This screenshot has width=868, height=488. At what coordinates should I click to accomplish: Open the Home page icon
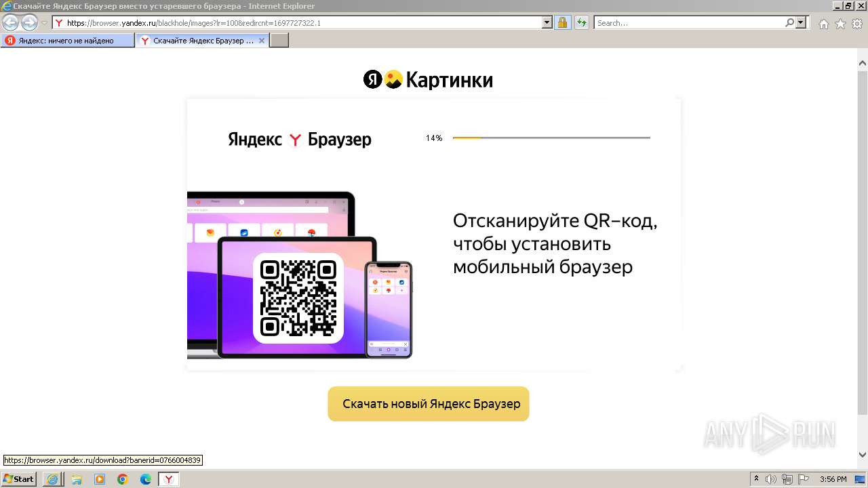click(823, 24)
